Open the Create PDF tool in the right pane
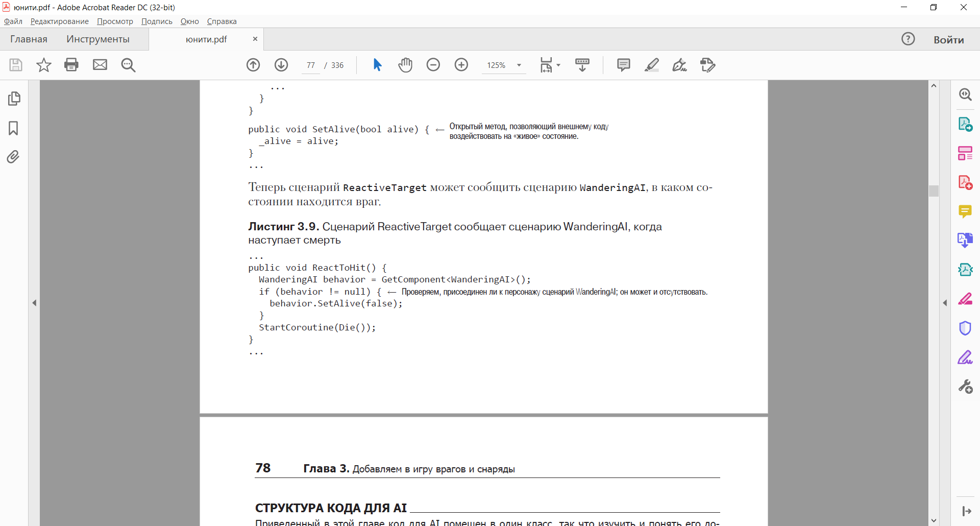This screenshot has width=980, height=526. coord(965,182)
